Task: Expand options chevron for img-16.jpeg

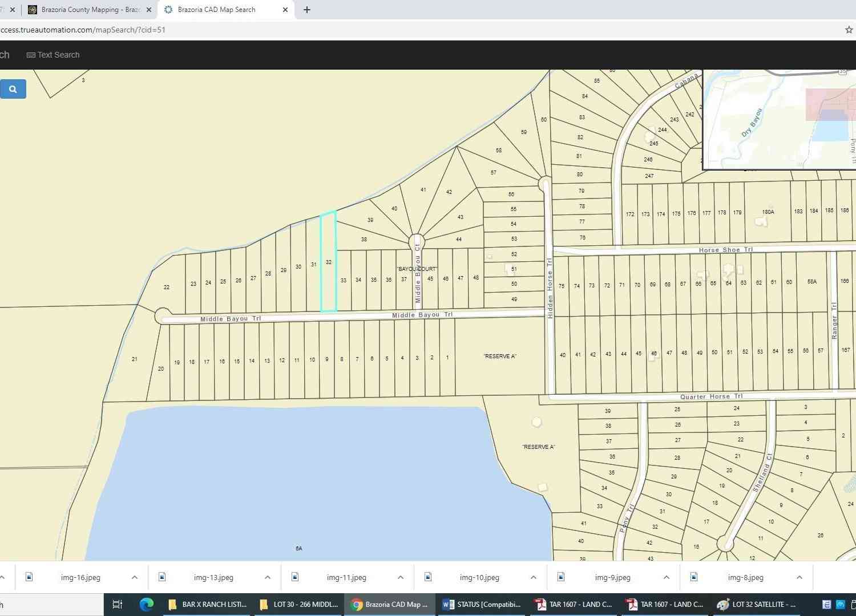Action: [x=135, y=577]
